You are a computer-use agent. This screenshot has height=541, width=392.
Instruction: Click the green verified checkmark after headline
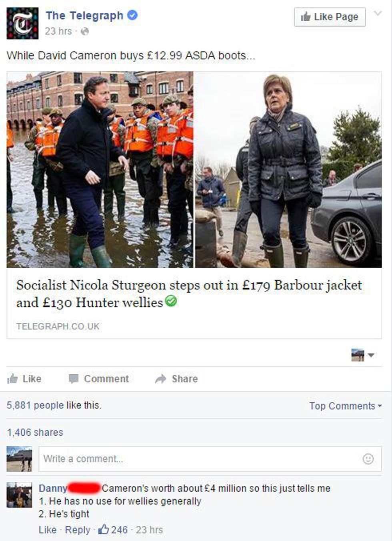pos(171,301)
